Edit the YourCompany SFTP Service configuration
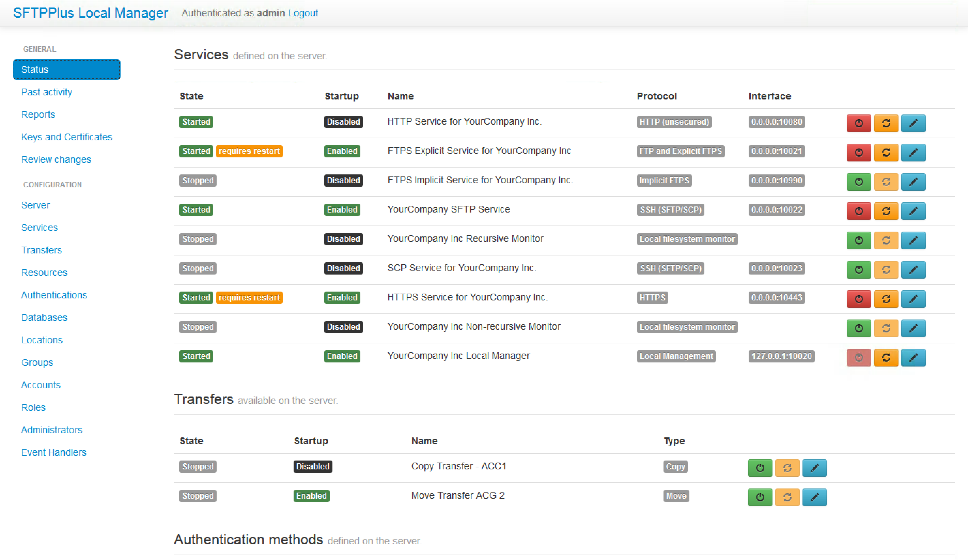 pyautogui.click(x=913, y=211)
